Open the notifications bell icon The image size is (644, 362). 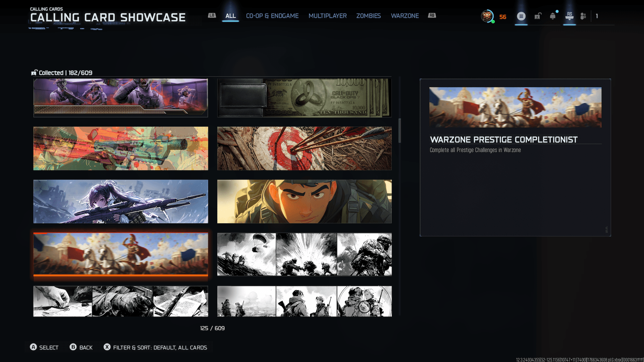[x=553, y=16]
